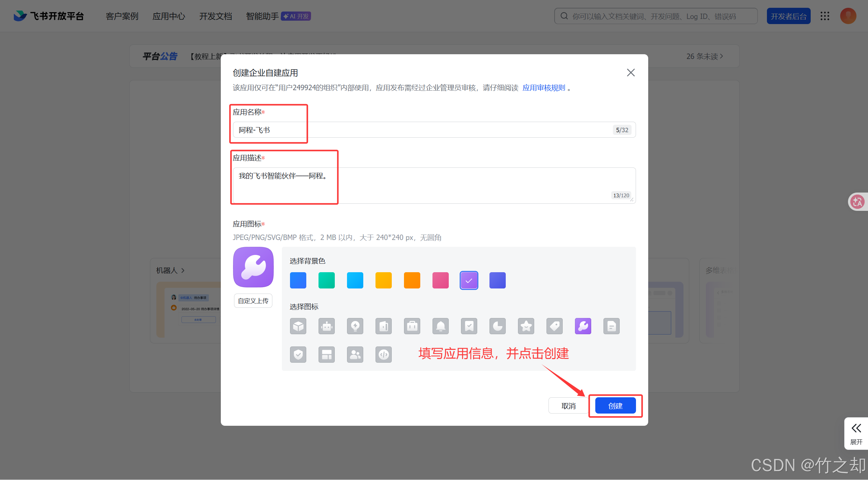
Task: Select the robot app icon
Action: 326,326
